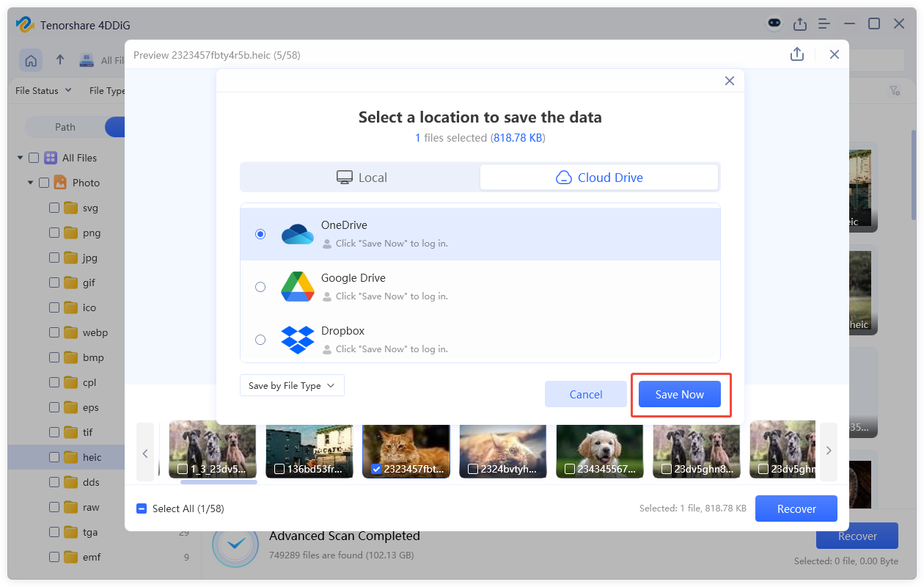The height and width of the screenshot is (587, 924).
Task: Click the export icon in the Preview header
Action: (796, 54)
